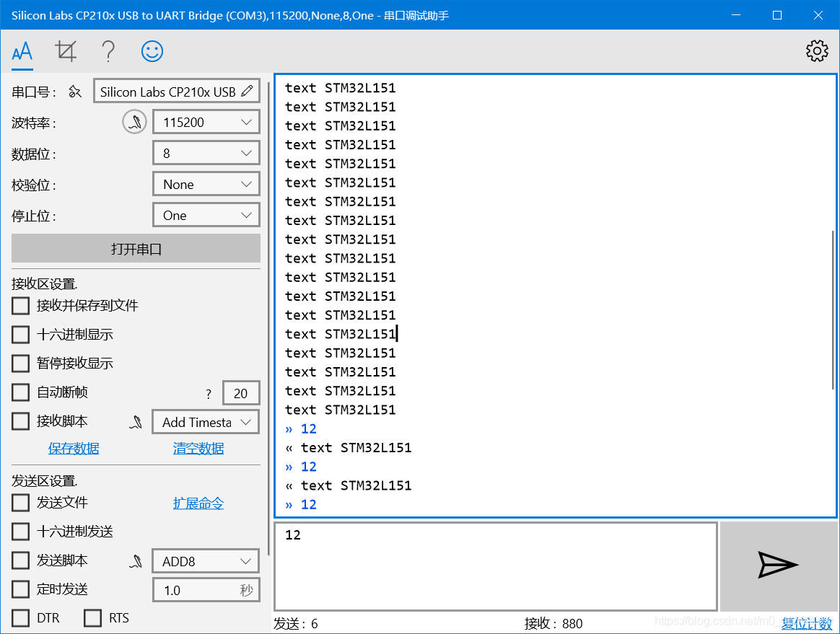Edit receive script pen icon
This screenshot has height=634, width=840.
coord(136,423)
